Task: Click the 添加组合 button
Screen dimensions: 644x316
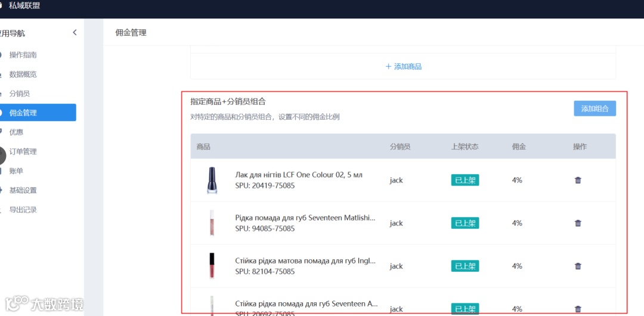Action: [x=595, y=109]
